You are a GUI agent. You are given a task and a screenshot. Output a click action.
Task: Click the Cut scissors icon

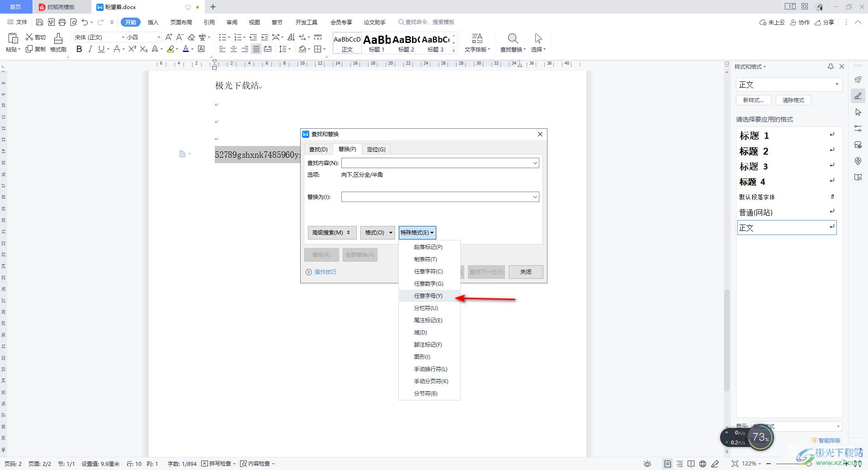[x=29, y=37]
